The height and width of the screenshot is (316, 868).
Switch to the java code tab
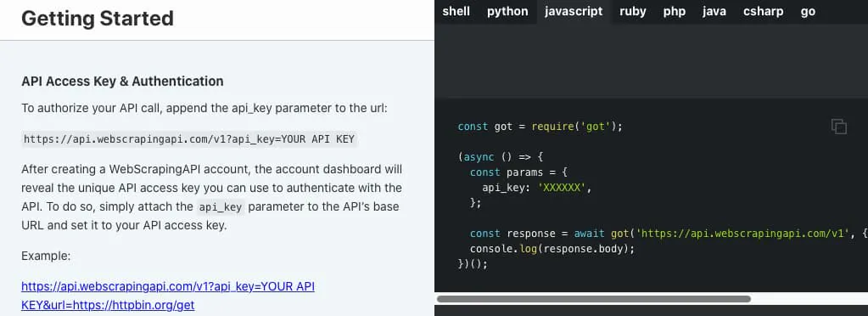tap(714, 12)
